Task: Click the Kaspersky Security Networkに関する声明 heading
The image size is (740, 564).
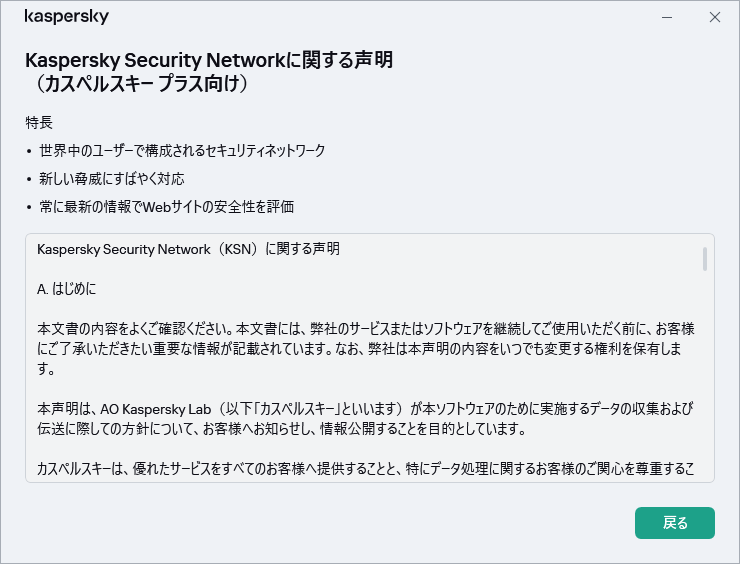Action: click(208, 60)
